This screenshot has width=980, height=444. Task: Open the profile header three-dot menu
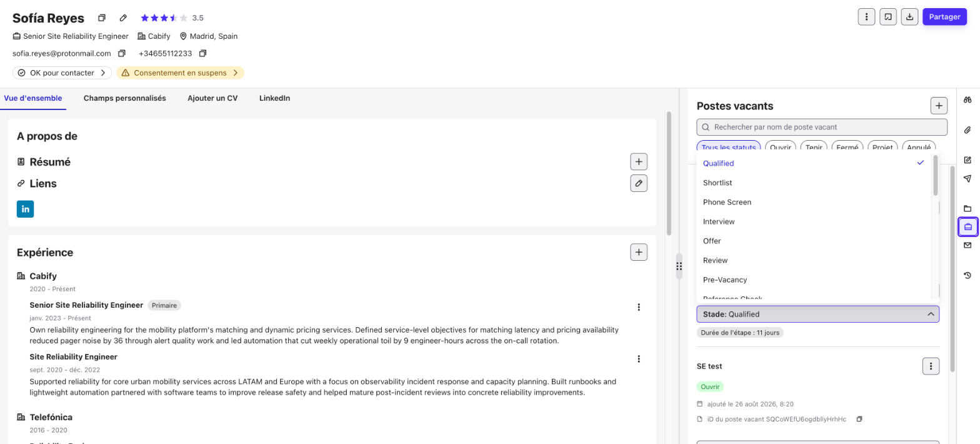pos(866,17)
